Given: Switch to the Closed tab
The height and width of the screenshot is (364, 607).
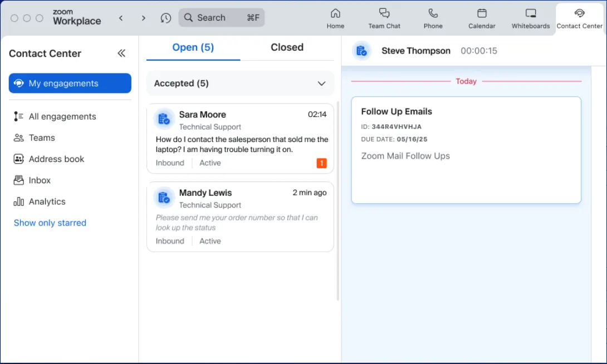Looking at the screenshot, I should [287, 47].
